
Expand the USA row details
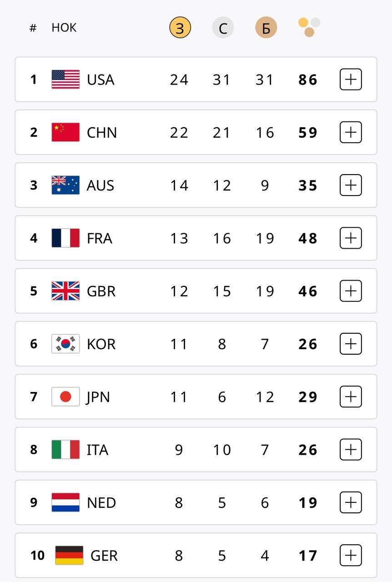pos(351,80)
